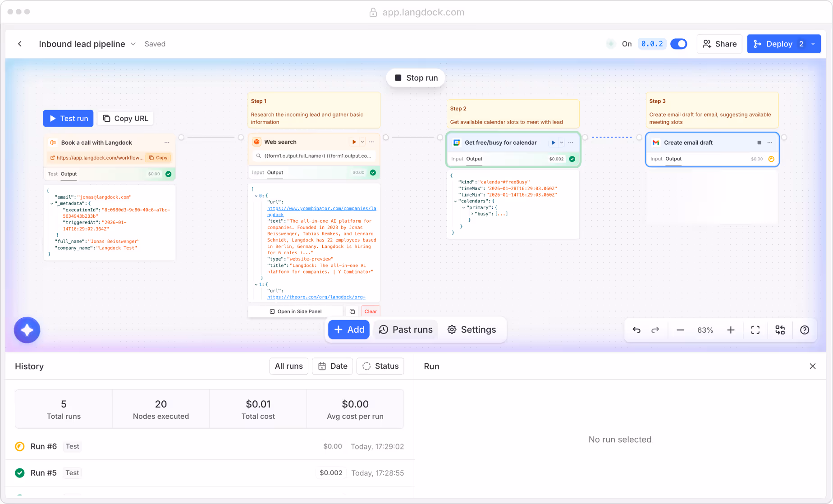Open the app.langdock.com workflow link

[x=97, y=158]
